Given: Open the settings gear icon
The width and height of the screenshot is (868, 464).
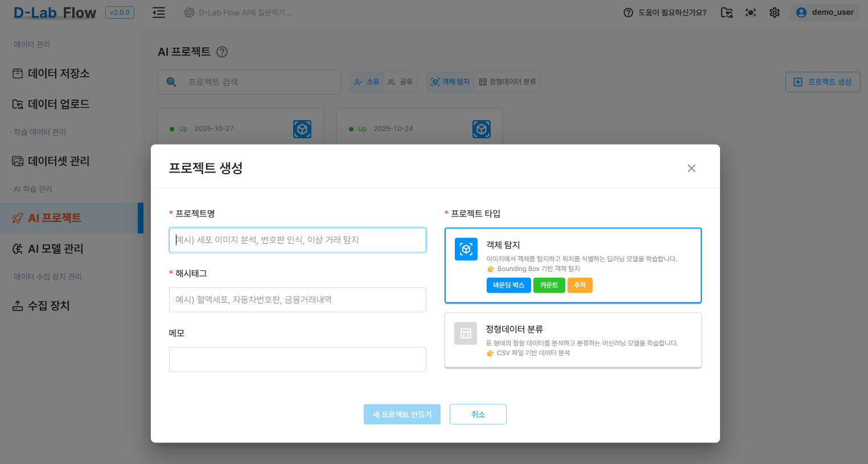Looking at the screenshot, I should coord(774,12).
